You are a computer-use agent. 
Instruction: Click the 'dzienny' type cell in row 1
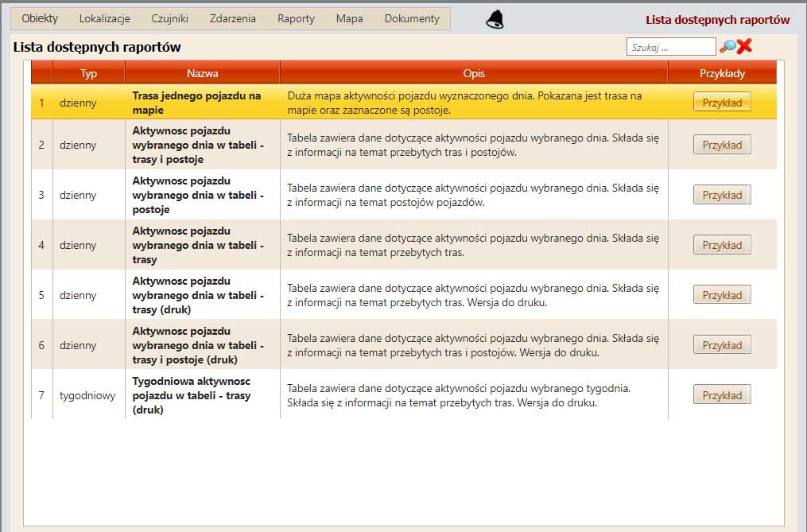(x=78, y=103)
